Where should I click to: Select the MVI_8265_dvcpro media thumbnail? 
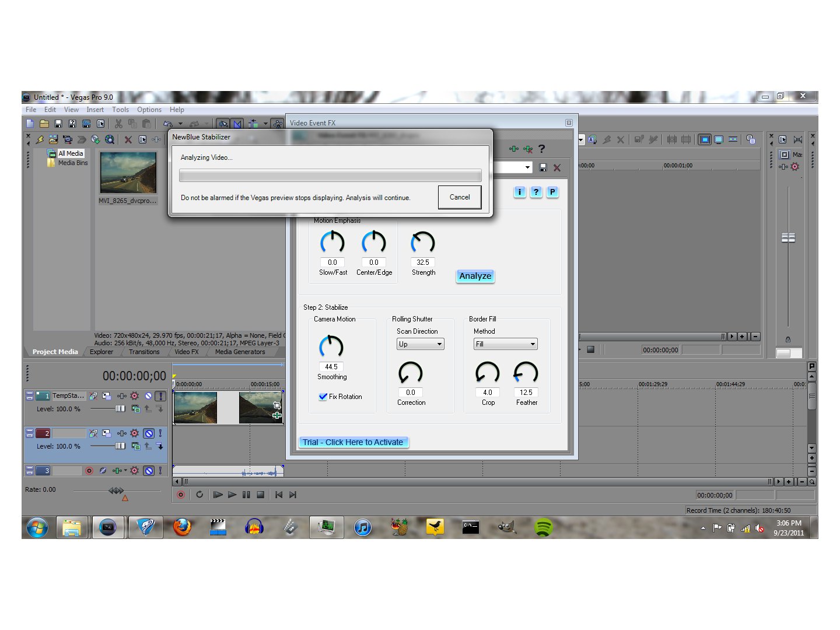coord(128,173)
